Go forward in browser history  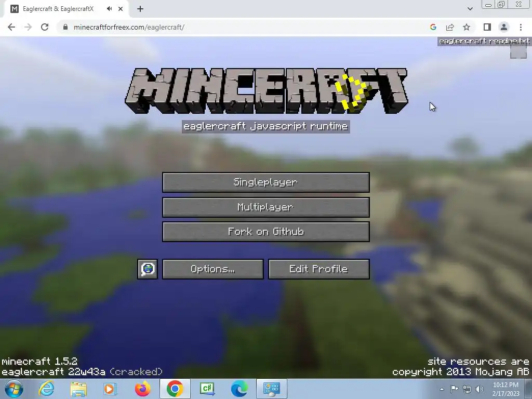[28, 27]
